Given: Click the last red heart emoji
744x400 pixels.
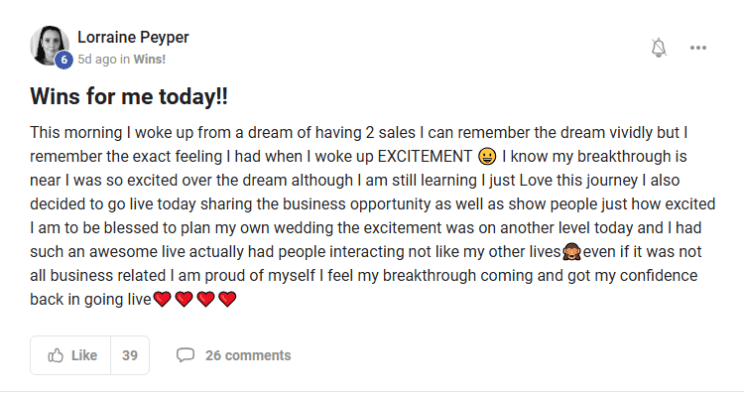Looking at the screenshot, I should 227,299.
